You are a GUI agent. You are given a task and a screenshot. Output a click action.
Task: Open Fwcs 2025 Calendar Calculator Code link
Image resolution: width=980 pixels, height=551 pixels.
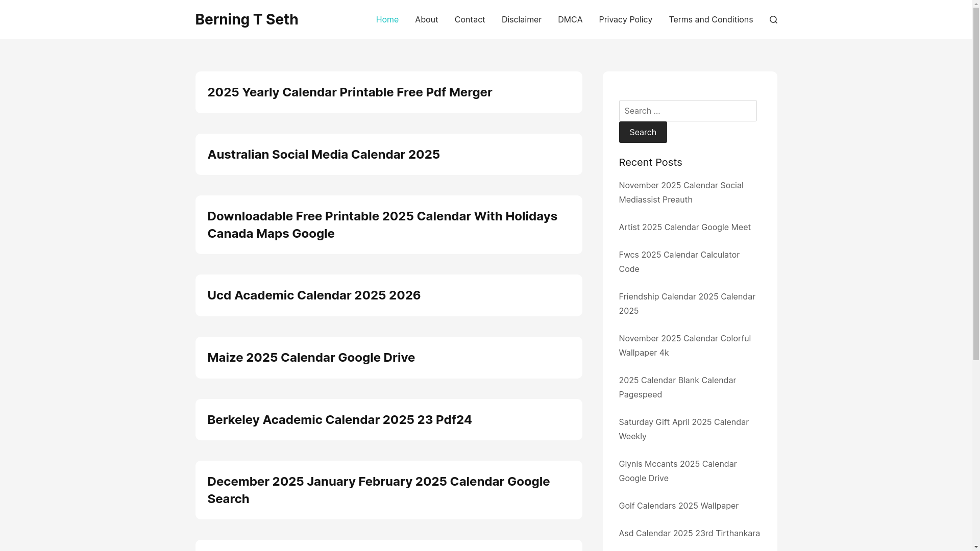click(679, 262)
